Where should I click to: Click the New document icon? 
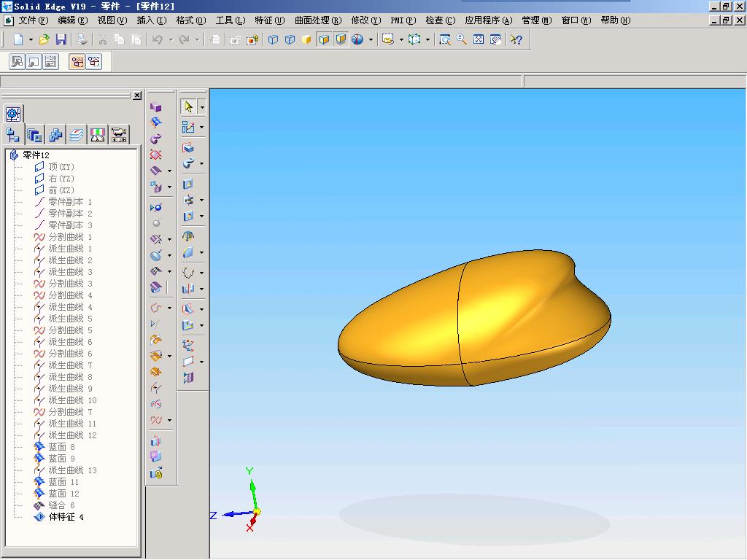click(x=18, y=39)
